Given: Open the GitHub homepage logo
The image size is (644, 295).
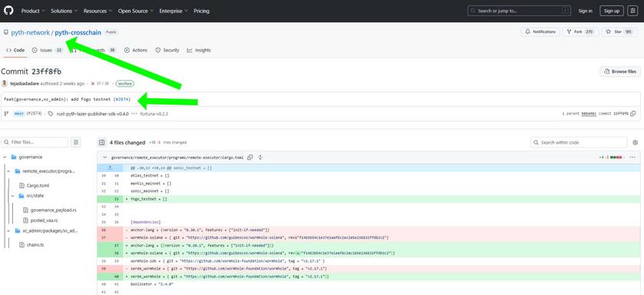Looking at the screenshot, I should pos(8,11).
